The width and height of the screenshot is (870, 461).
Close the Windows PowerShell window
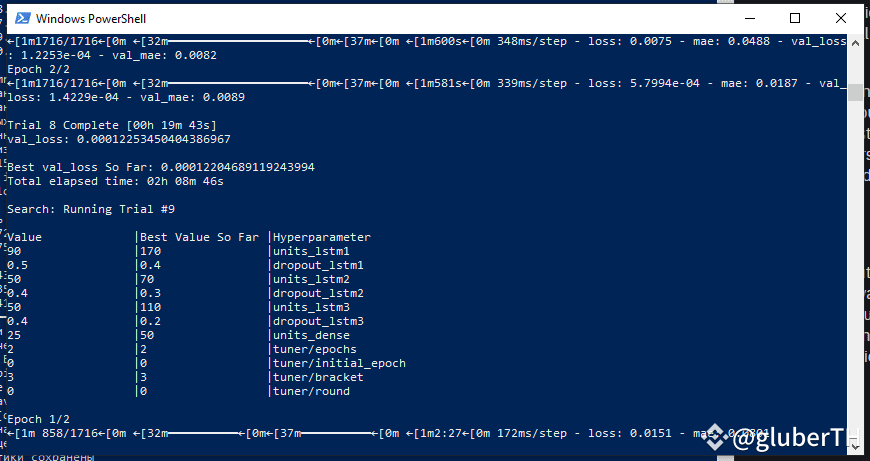pos(841,18)
